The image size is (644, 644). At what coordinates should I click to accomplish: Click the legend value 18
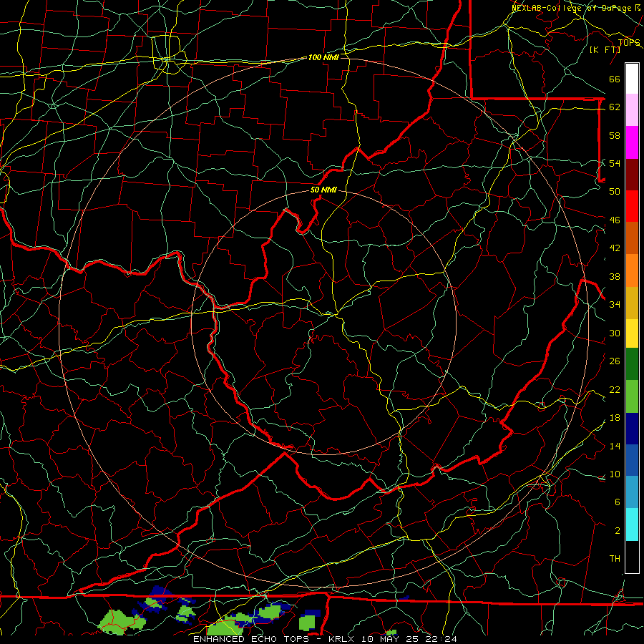[x=615, y=418]
